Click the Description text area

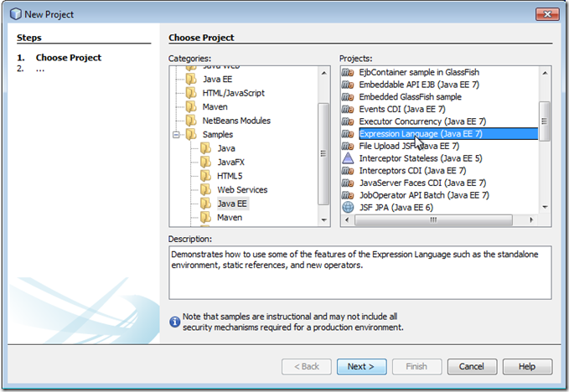pyautogui.click(x=360, y=273)
